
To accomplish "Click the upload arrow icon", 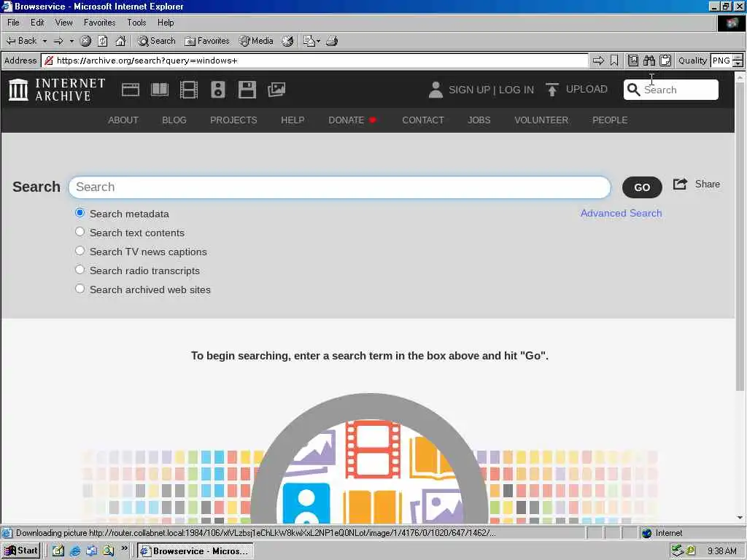I will [552, 90].
